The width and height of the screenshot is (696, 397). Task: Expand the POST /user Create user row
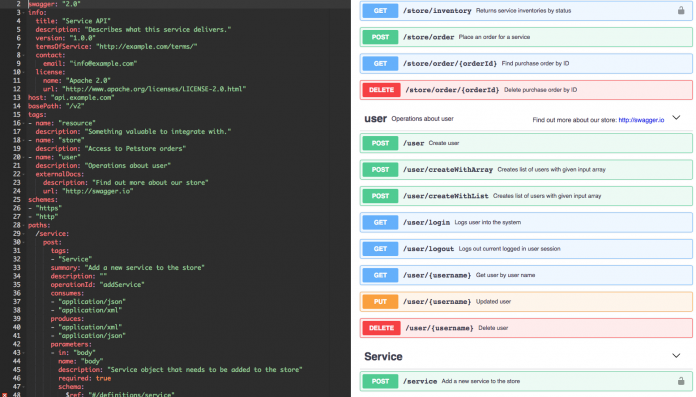526,143
